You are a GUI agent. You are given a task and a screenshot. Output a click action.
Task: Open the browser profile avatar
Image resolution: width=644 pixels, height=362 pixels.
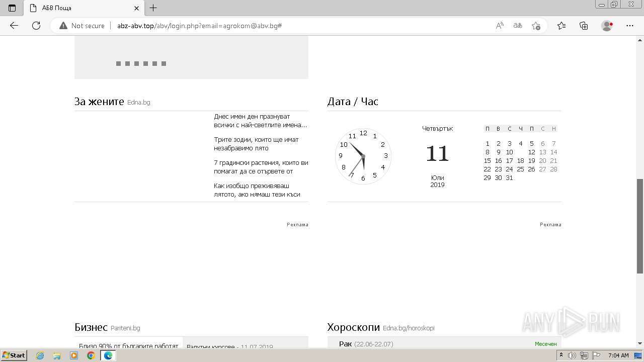[x=607, y=26]
